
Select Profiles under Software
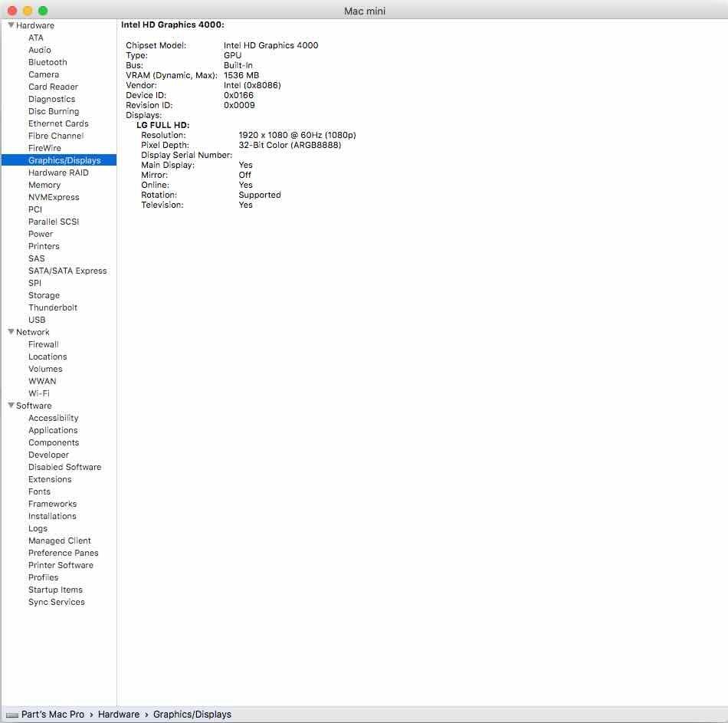[x=43, y=577]
